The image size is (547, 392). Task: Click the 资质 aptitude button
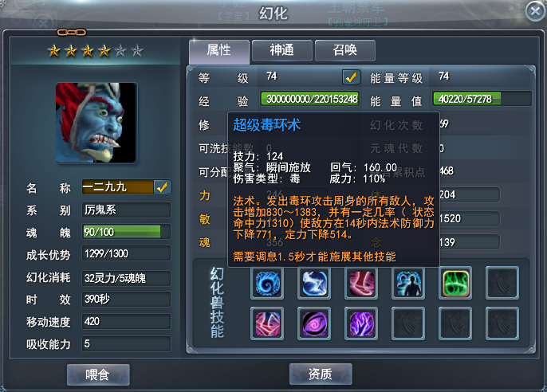321,374
